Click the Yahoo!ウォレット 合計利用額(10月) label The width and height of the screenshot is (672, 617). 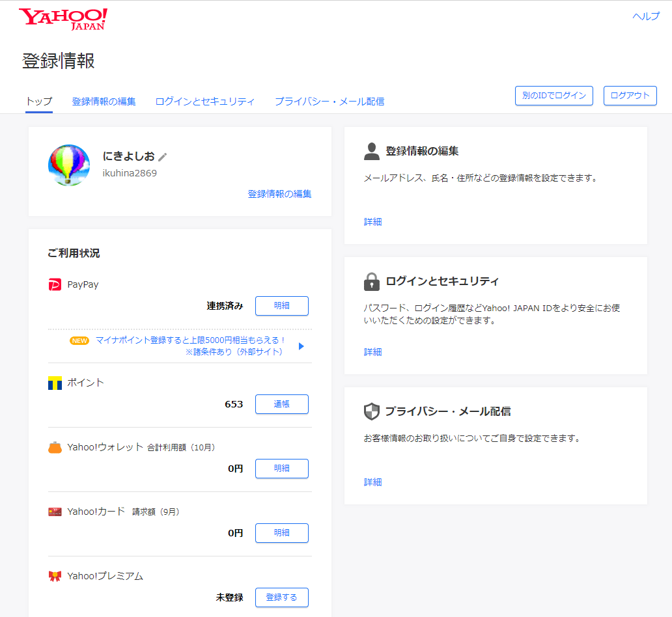141,447
